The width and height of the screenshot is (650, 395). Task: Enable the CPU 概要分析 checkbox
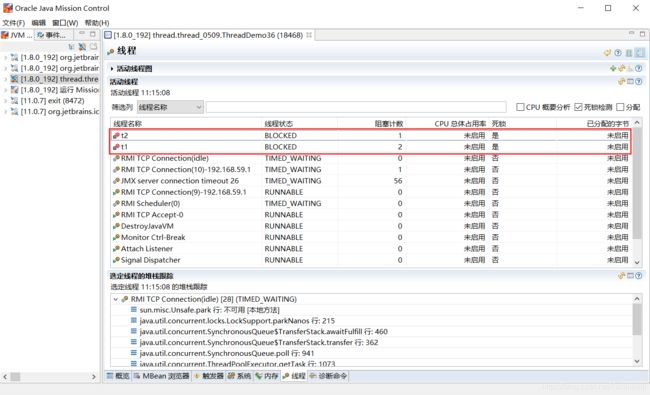(520, 107)
